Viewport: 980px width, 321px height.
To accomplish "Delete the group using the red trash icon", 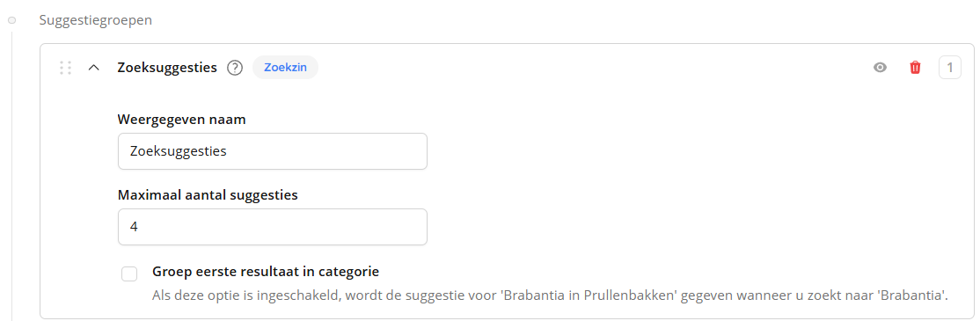I will click(915, 68).
